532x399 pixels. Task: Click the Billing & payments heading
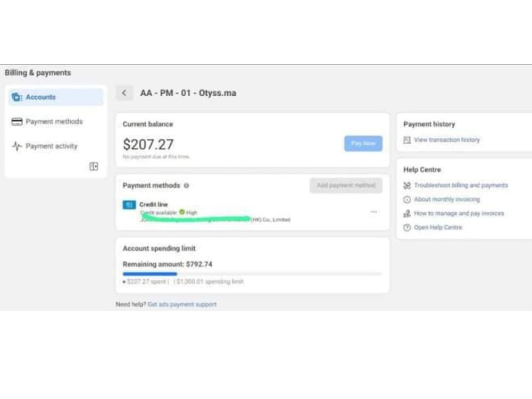pyautogui.click(x=38, y=72)
